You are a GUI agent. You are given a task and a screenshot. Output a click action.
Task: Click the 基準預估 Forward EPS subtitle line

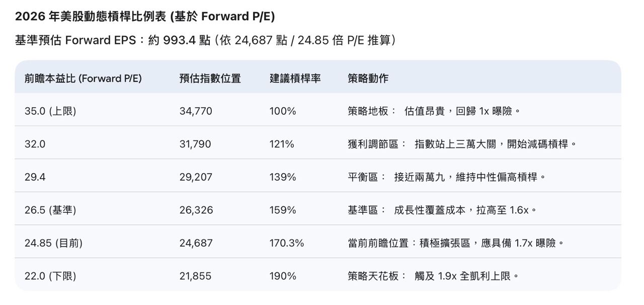coord(205,40)
